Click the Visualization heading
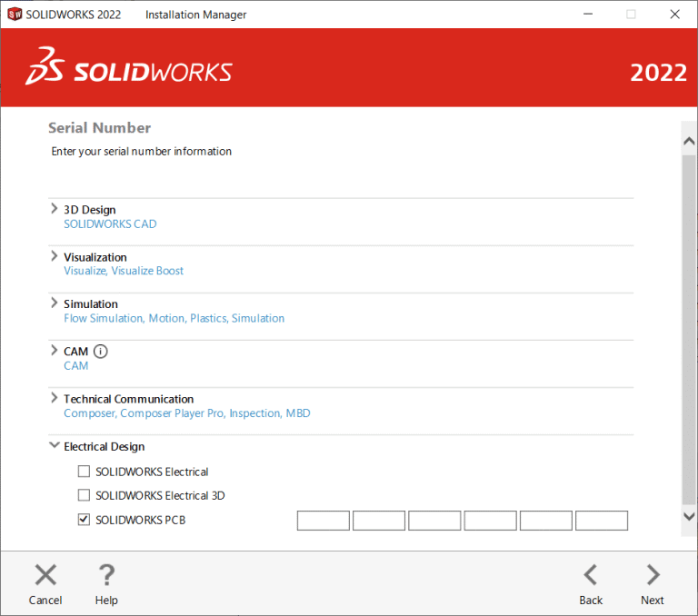Screen dimensions: 698x616 95,257
